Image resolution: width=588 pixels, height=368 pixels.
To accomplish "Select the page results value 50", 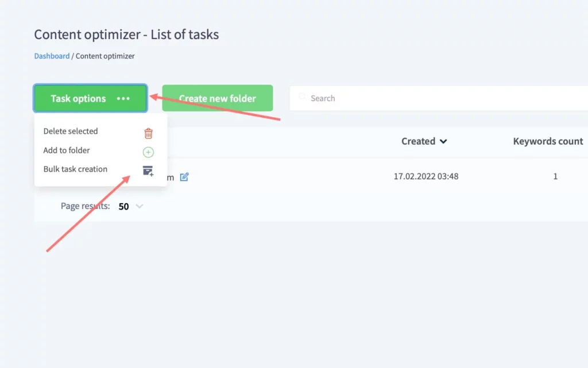I will [x=124, y=207].
